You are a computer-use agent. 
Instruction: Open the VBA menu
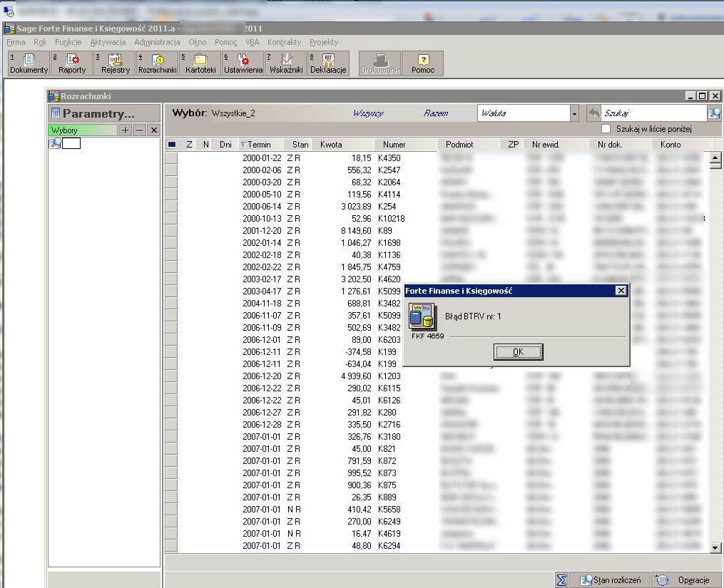[252, 42]
